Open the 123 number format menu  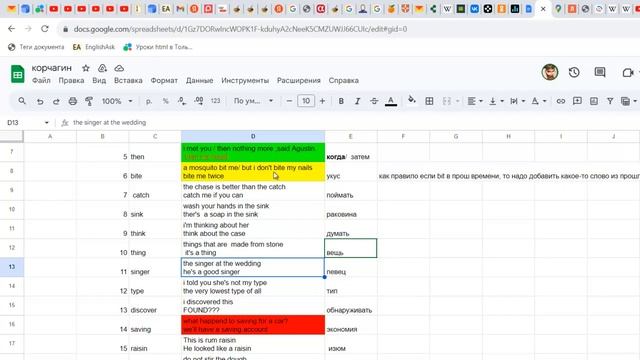[216, 101]
